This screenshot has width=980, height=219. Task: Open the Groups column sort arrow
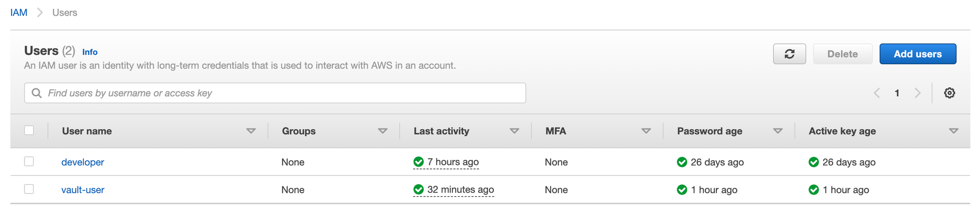point(383,131)
